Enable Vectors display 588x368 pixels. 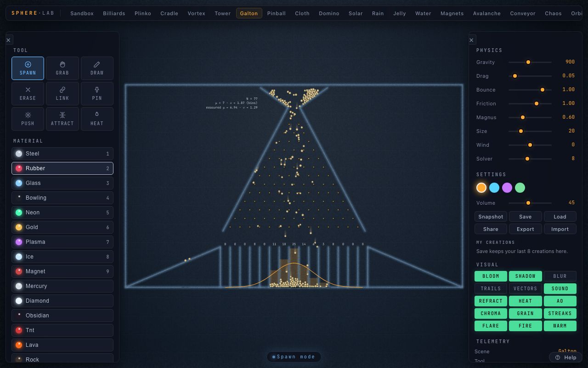tap(525, 288)
